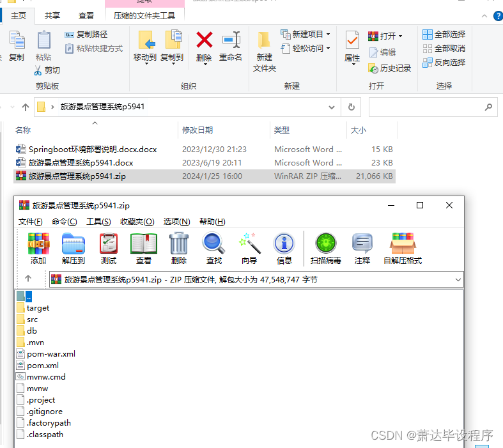Click the Copy Path (复制路径) icon
Image resolution: width=503 pixels, height=448 pixels.
point(69,35)
